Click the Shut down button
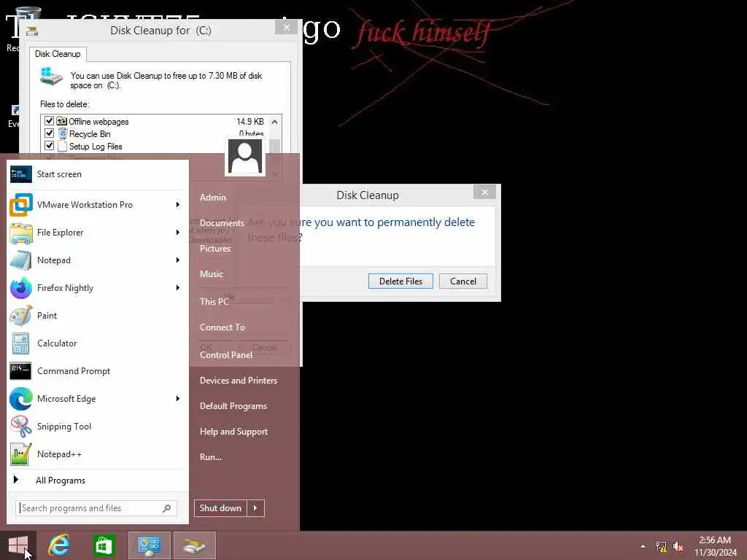 pos(220,508)
